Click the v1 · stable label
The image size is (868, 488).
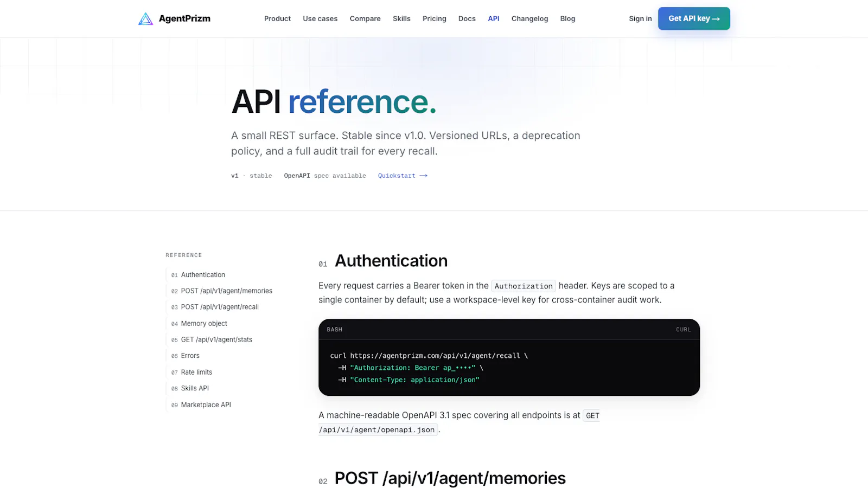(252, 176)
